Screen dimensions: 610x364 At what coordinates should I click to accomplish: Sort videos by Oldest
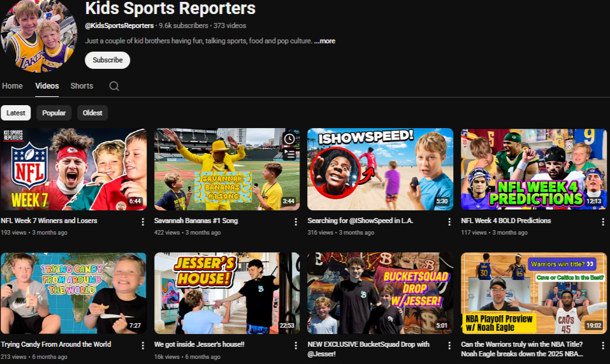(x=92, y=113)
